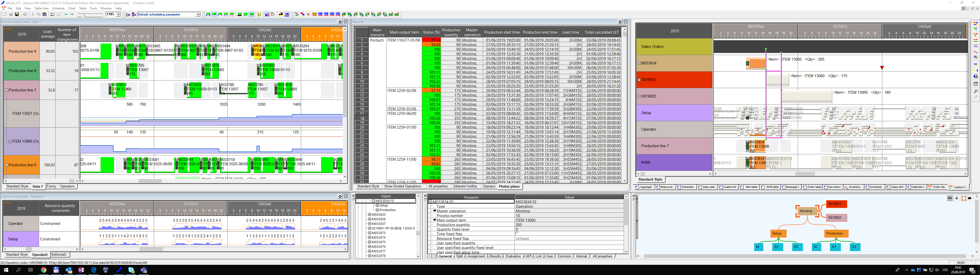Click the red X delete icon

pos(308,15)
